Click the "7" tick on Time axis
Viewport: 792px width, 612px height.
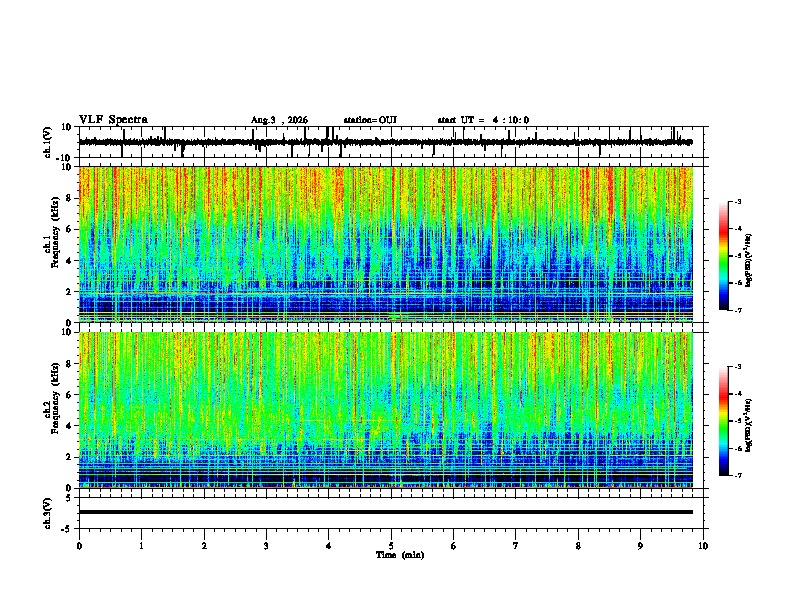click(x=516, y=546)
